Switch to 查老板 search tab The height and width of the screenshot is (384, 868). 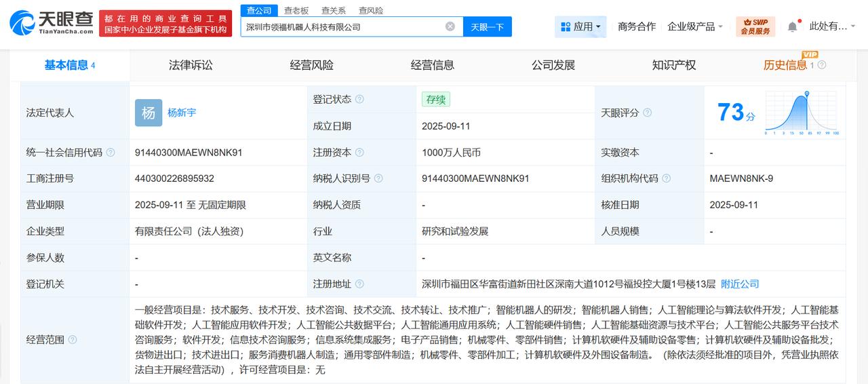click(296, 10)
